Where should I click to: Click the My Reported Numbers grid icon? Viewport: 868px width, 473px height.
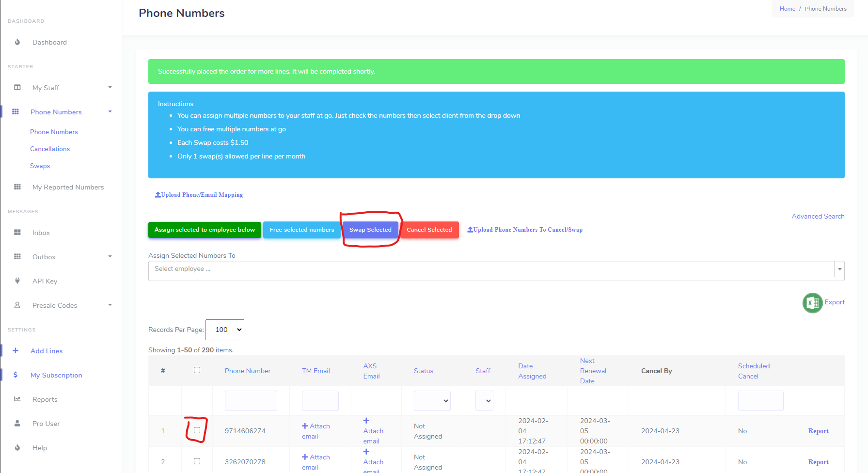point(17,187)
